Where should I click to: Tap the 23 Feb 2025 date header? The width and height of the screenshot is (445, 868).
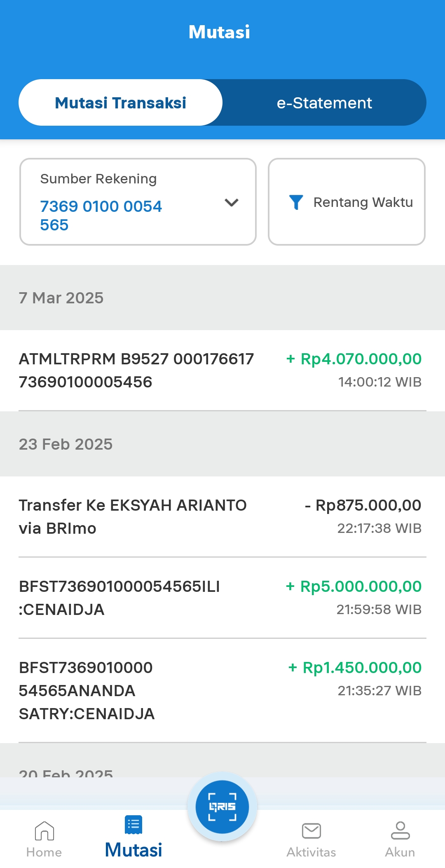coord(66,444)
